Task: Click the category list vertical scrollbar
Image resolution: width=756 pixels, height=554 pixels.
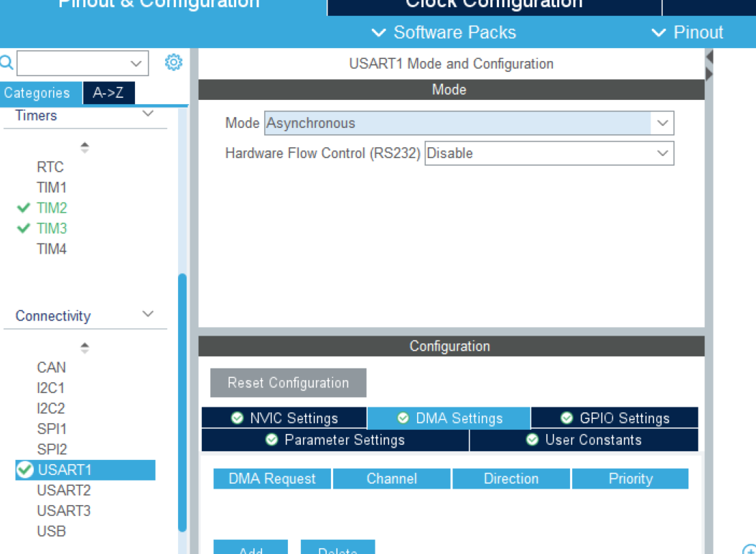Action: [x=182, y=403]
